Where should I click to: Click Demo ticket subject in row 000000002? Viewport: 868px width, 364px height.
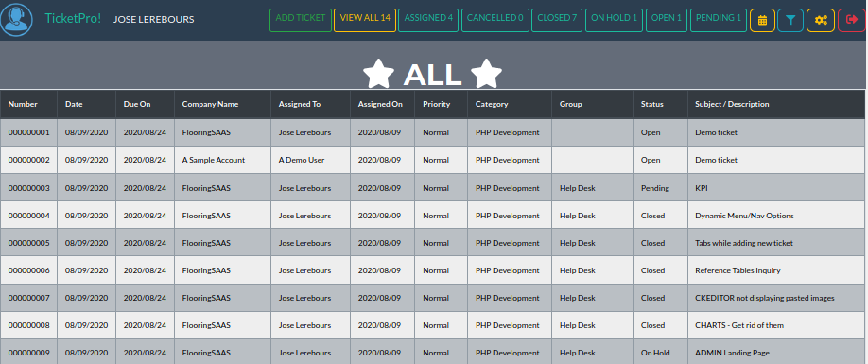point(717,160)
